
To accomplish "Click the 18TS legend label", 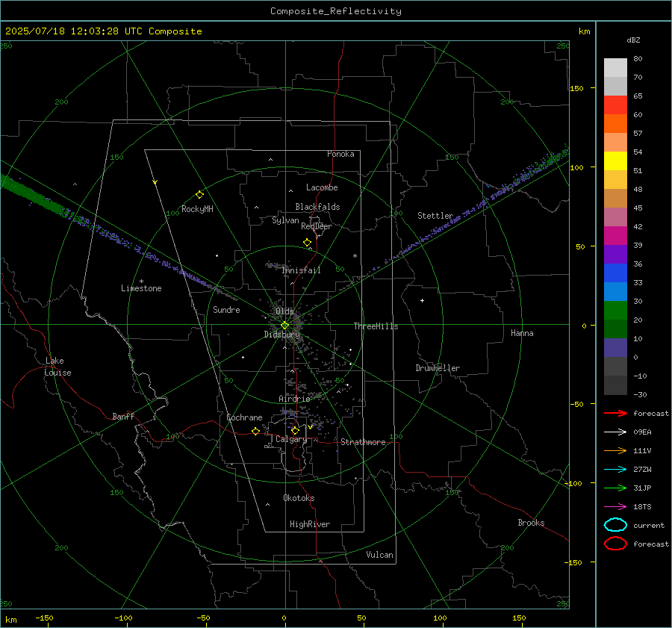I will [x=642, y=507].
